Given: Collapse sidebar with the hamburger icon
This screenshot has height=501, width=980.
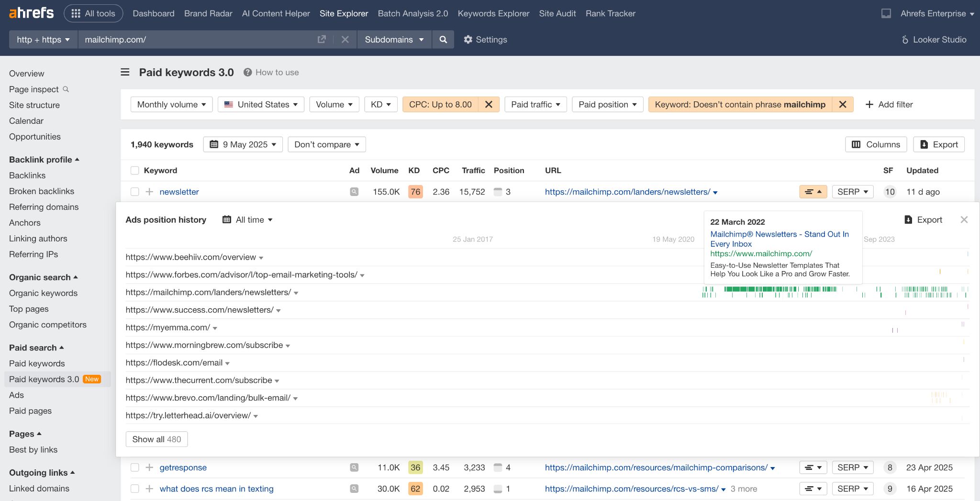Looking at the screenshot, I should pyautogui.click(x=124, y=72).
